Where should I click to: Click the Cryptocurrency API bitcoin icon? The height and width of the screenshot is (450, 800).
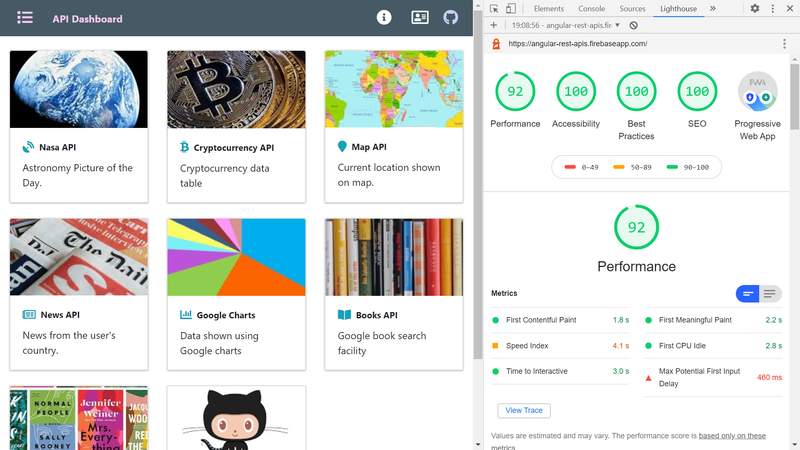click(184, 147)
